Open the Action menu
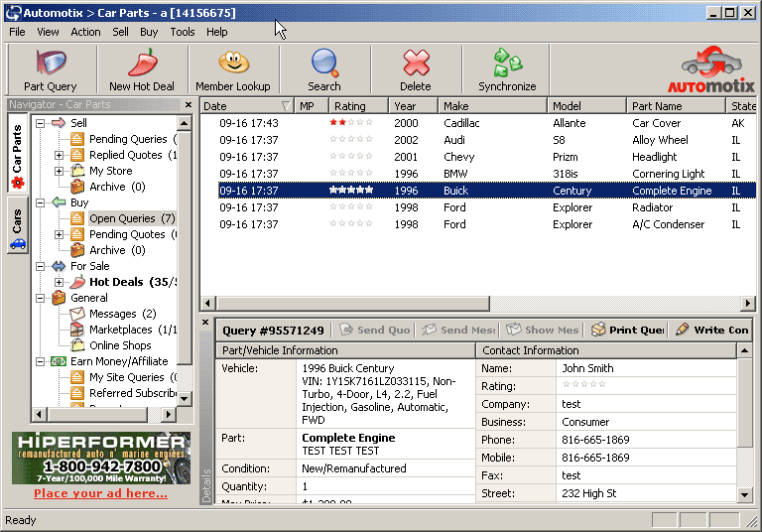762x532 pixels. [85, 32]
